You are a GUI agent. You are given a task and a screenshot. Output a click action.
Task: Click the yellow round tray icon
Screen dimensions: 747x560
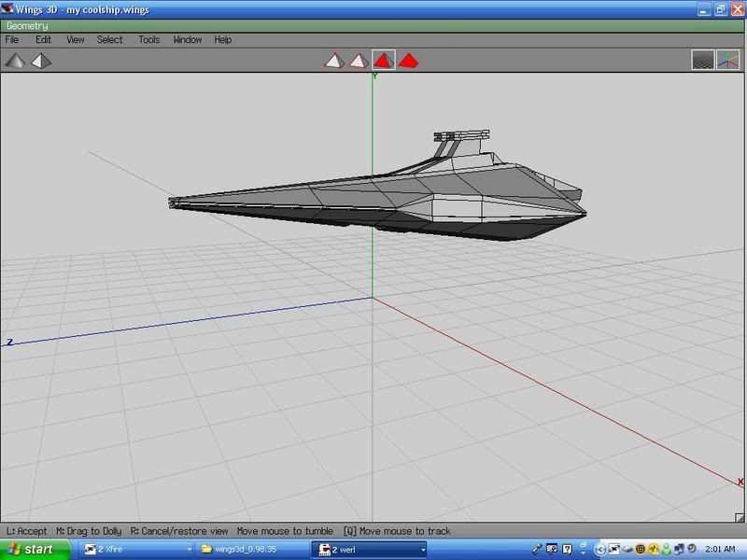click(654, 549)
